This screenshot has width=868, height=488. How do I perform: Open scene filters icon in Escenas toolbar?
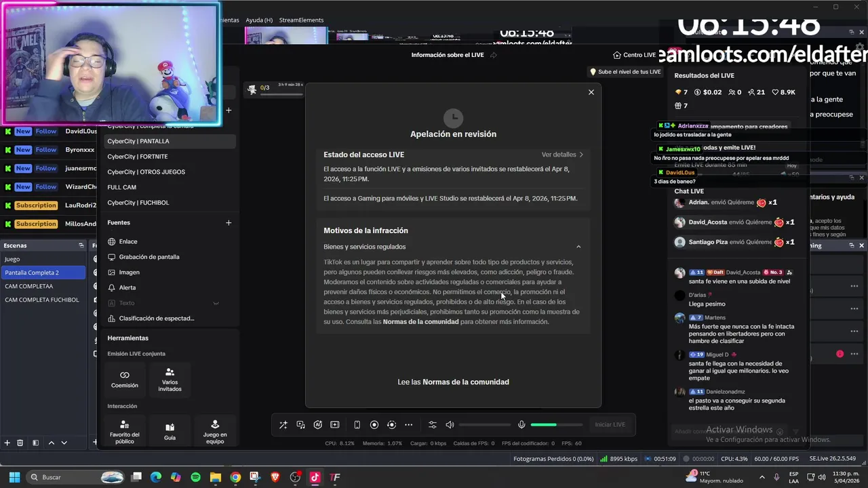[35, 443]
